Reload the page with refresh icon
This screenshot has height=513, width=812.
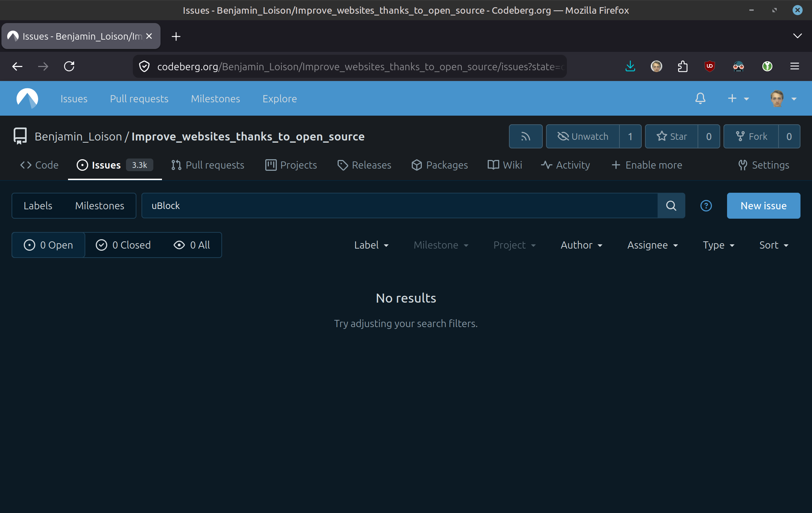(x=69, y=66)
